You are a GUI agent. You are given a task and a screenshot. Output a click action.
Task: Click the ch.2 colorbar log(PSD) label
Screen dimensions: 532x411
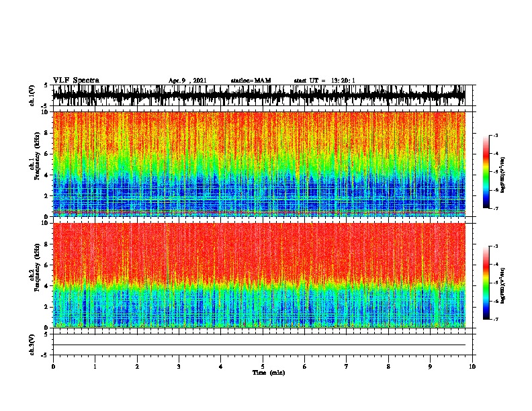point(503,285)
